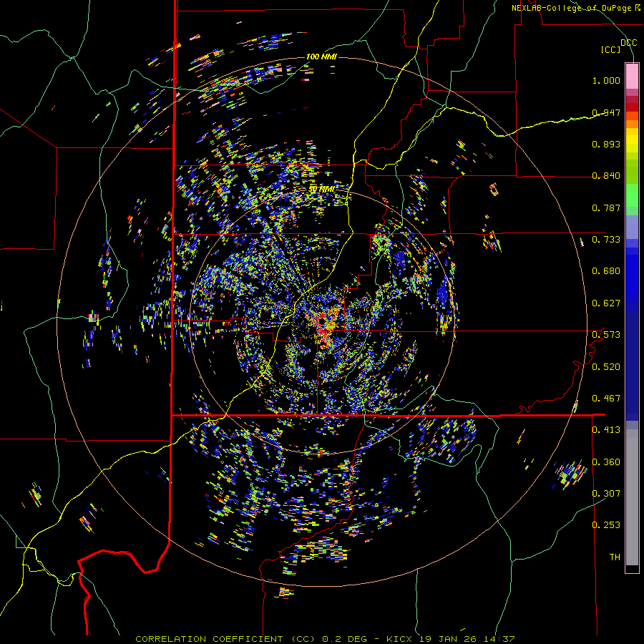Pick the red color band near 0.947

coord(632,107)
